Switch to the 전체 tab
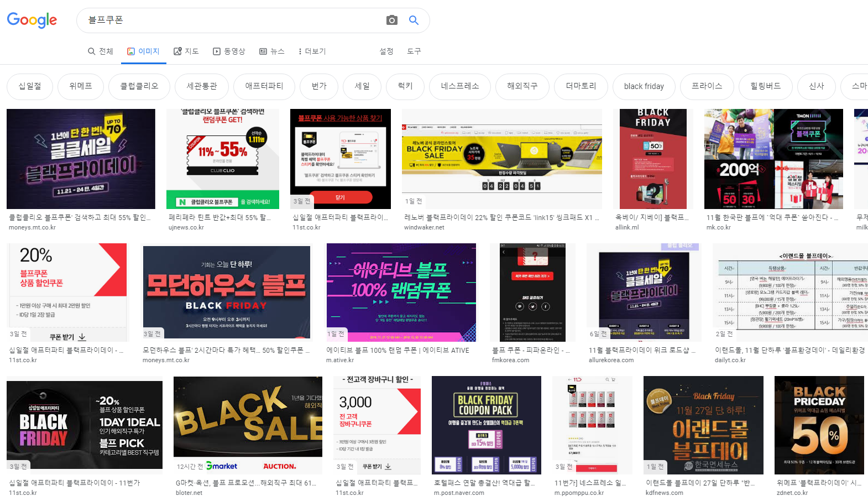The image size is (868, 501). (x=101, y=51)
